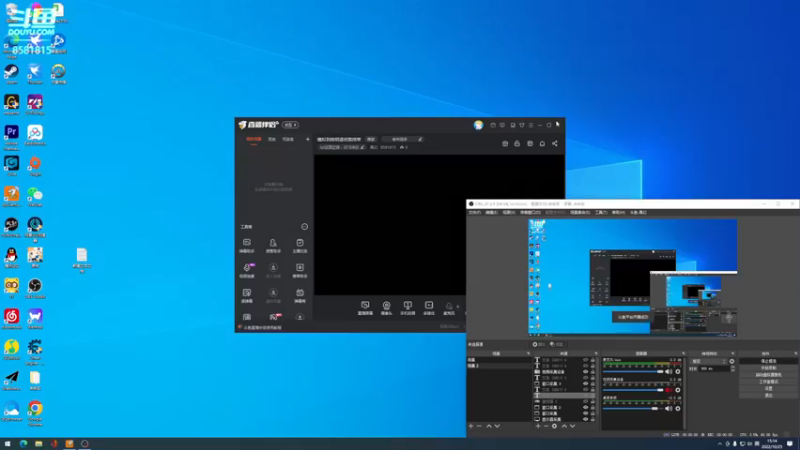
Task: Open 编辑(E) menu in OBS
Action: (491, 212)
